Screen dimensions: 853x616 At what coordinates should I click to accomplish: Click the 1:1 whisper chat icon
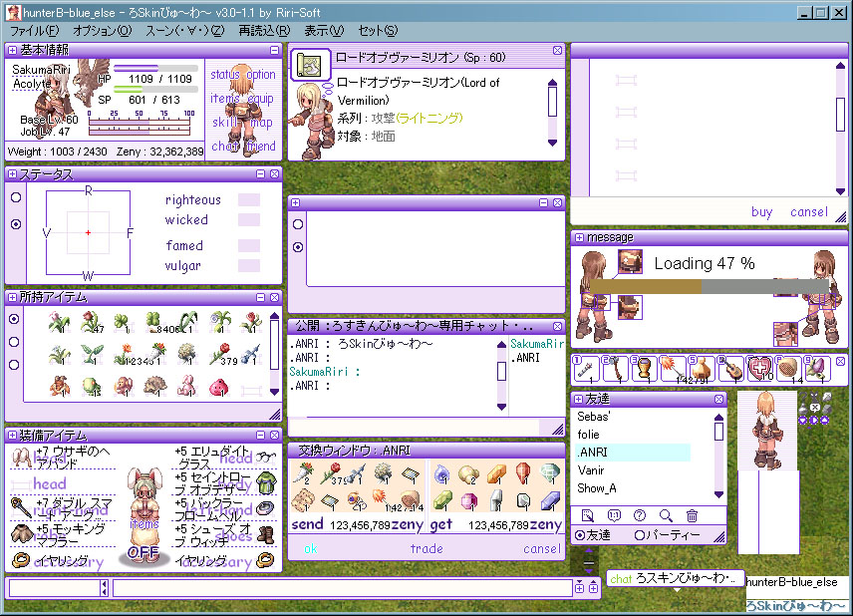click(614, 514)
